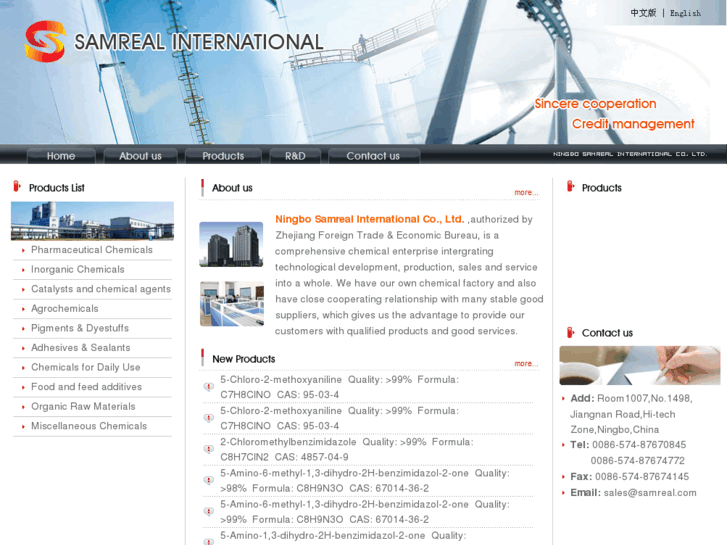Open 5-Amino-6-methyl benzimidazol-2-one >98% entry
The height and width of the screenshot is (545, 727).
pos(365,481)
